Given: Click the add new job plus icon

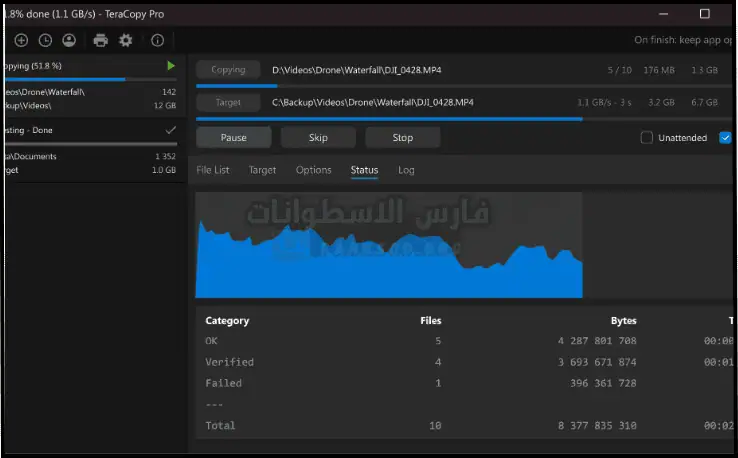Looking at the screenshot, I should (x=21, y=40).
